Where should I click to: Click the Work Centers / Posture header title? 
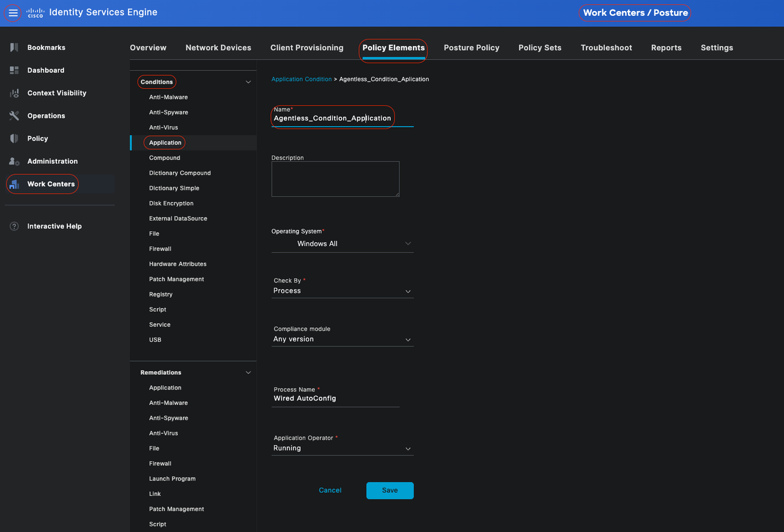tap(635, 13)
